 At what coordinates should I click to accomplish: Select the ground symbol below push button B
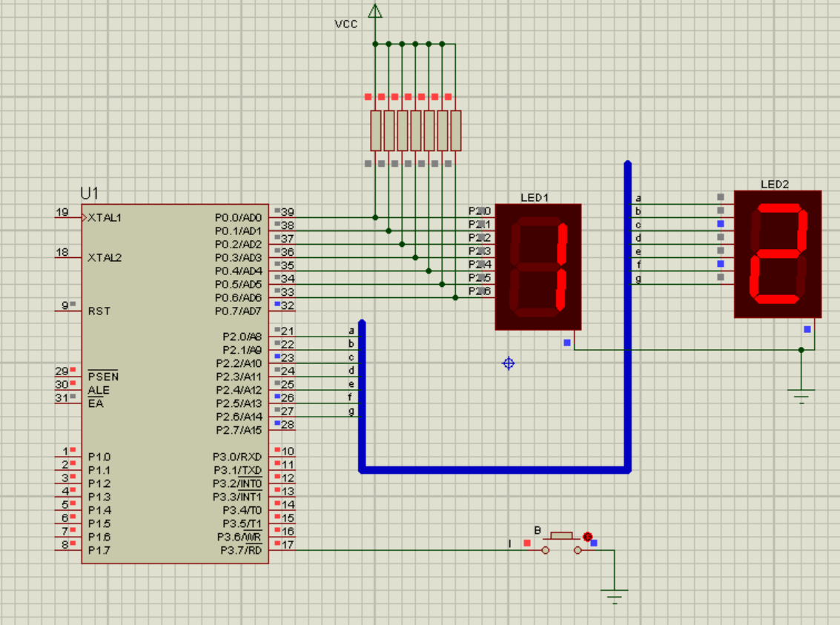[x=614, y=596]
